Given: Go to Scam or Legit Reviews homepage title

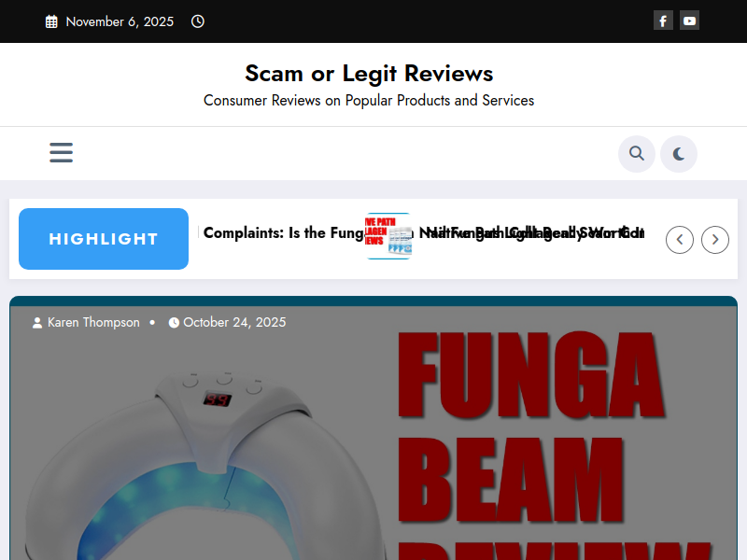Looking at the screenshot, I should tap(369, 73).
